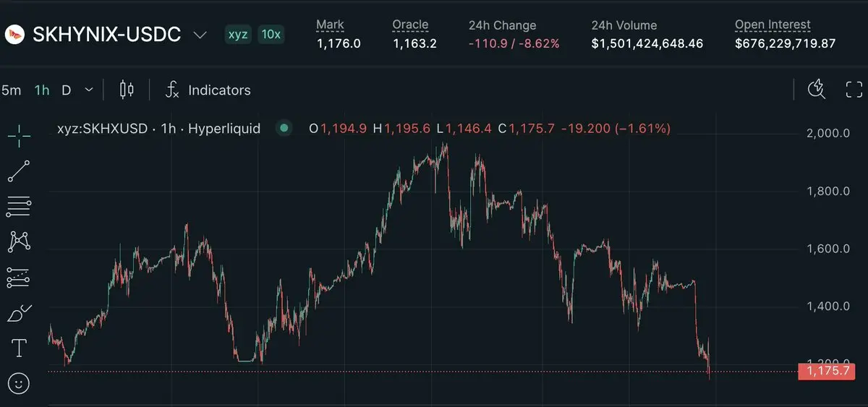
Task: Open the candlestick chart style selector
Action: [x=127, y=90]
